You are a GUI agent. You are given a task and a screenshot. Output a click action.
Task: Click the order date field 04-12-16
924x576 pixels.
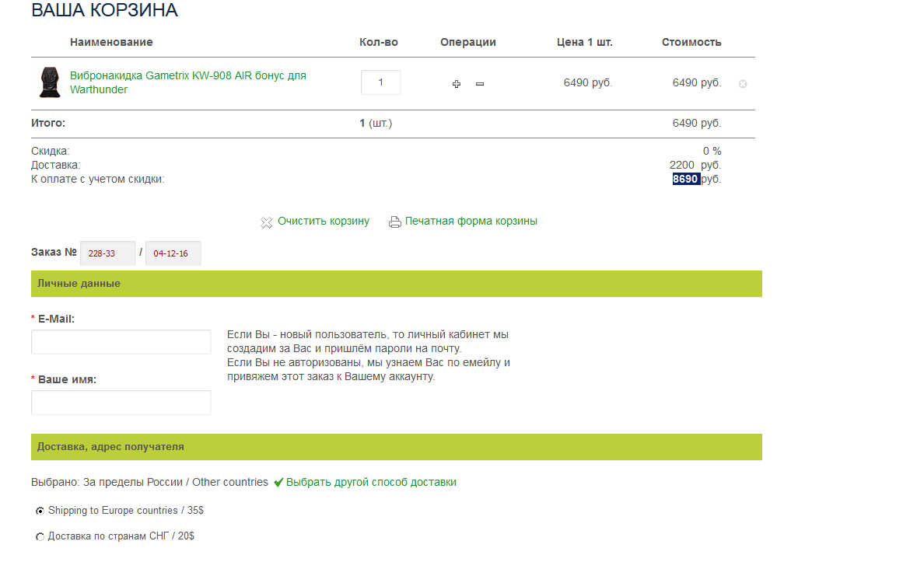[x=173, y=253]
